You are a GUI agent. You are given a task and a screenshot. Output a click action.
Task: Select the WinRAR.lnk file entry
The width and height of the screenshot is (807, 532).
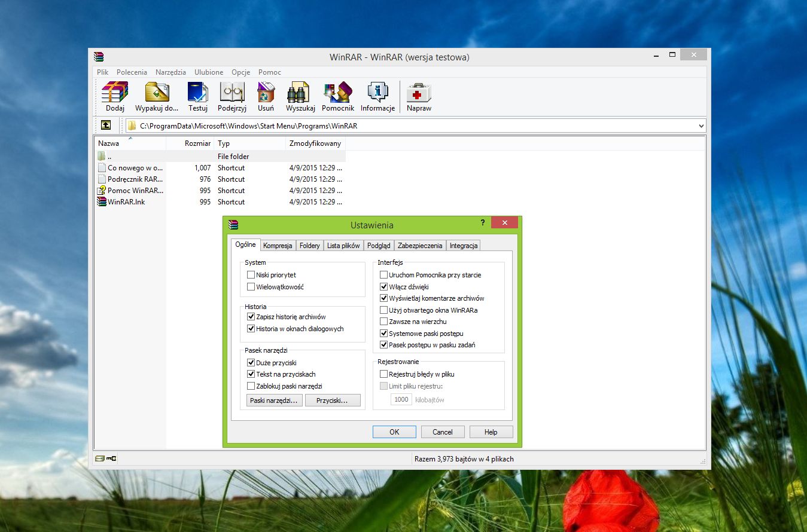coord(126,202)
